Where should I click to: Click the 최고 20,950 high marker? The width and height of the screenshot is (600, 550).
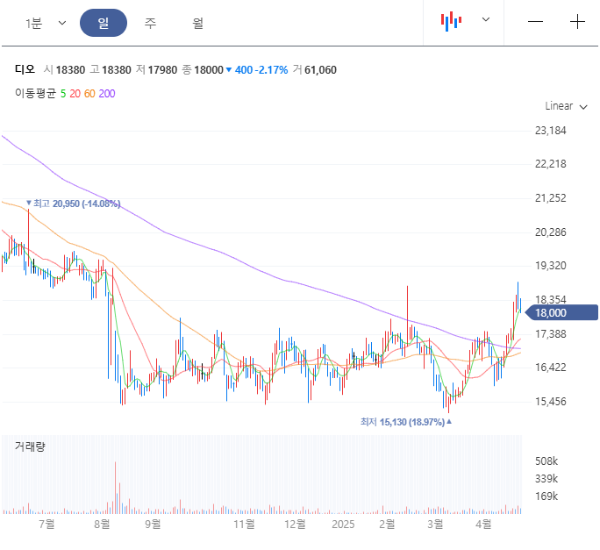click(73, 203)
